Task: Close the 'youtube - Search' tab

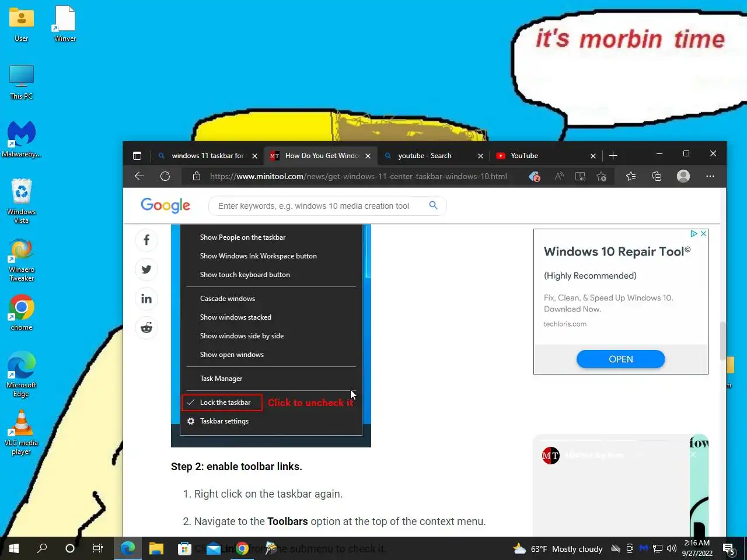Action: [x=480, y=156]
